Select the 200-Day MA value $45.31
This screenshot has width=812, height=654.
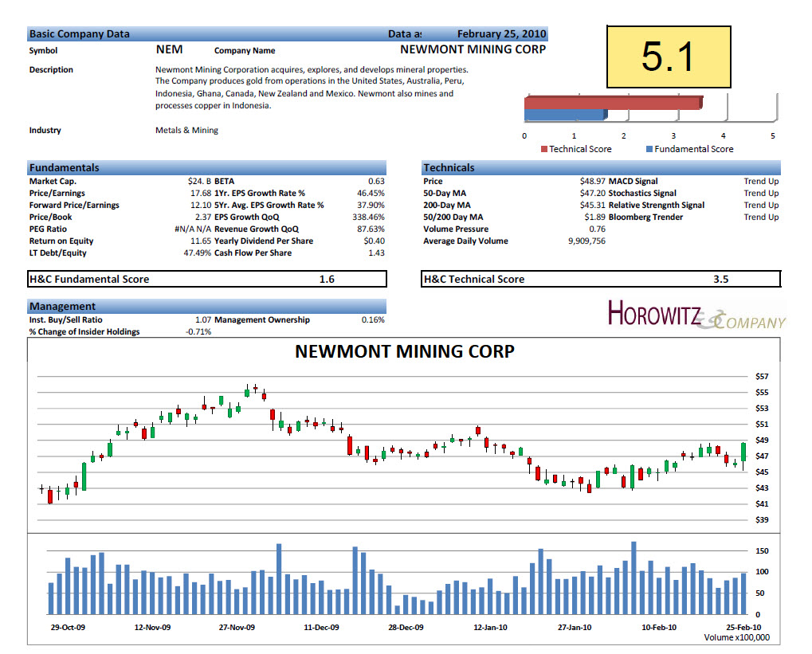point(592,205)
